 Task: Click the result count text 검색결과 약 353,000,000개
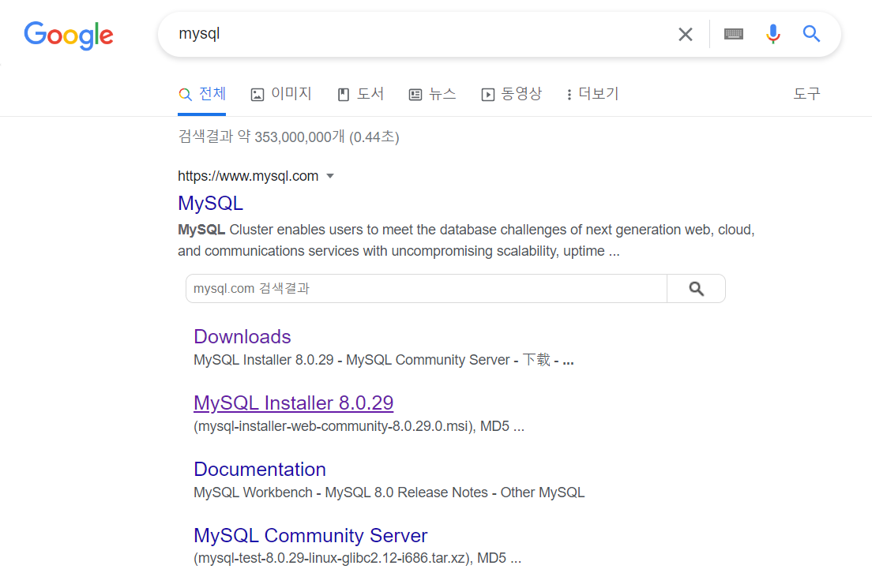pos(261,137)
